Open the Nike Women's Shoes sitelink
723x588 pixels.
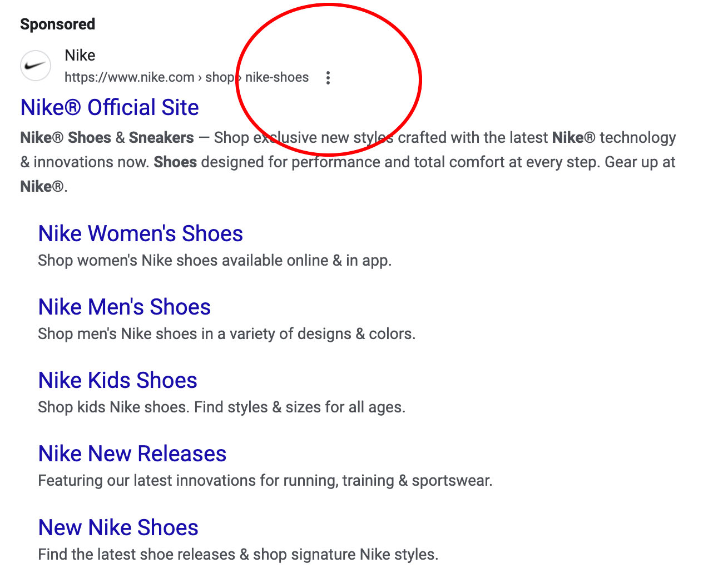point(141,233)
